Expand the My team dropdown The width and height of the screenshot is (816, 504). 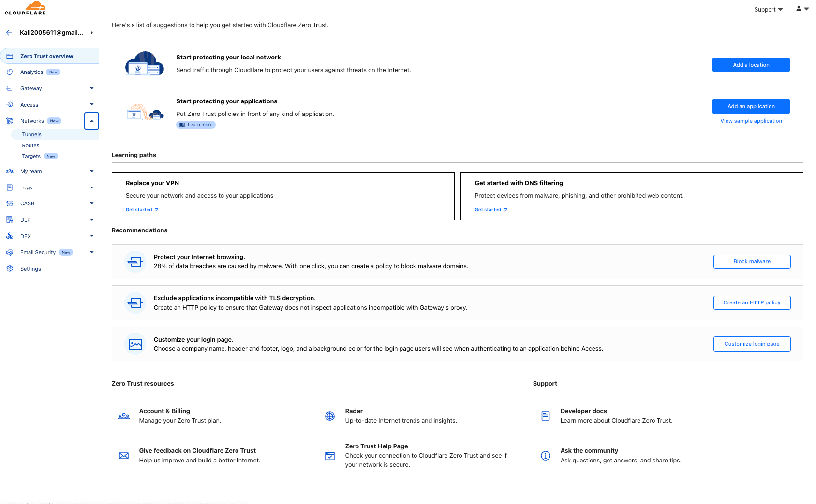(x=91, y=171)
